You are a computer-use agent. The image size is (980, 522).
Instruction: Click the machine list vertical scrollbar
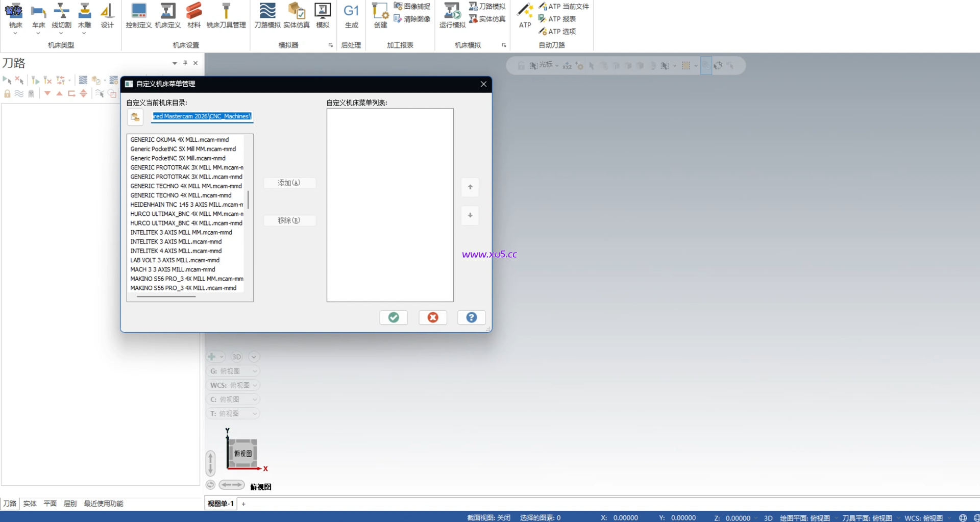(248, 200)
